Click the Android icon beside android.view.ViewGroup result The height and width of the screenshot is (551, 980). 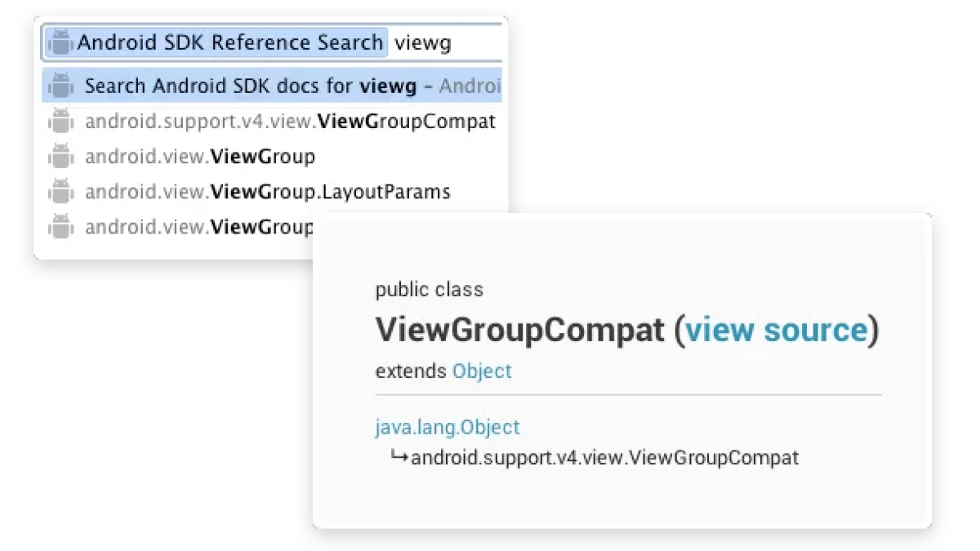pyautogui.click(x=61, y=156)
